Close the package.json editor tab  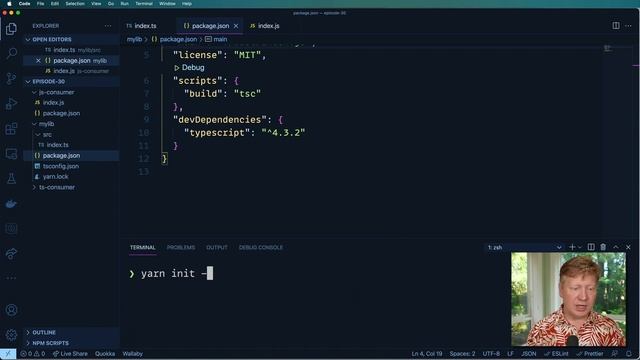click(236, 26)
